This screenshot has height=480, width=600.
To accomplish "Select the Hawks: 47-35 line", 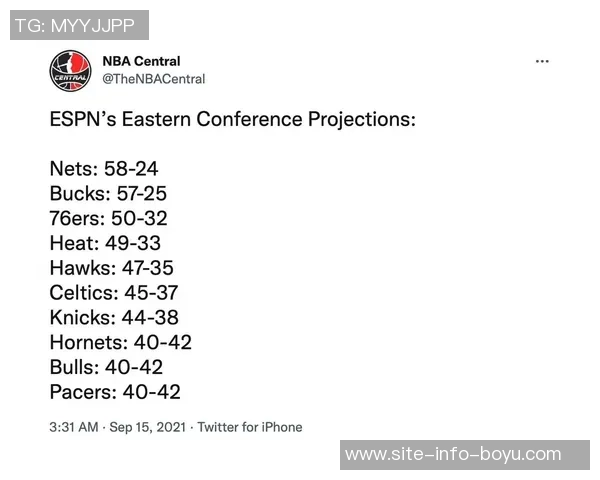I will click(112, 268).
